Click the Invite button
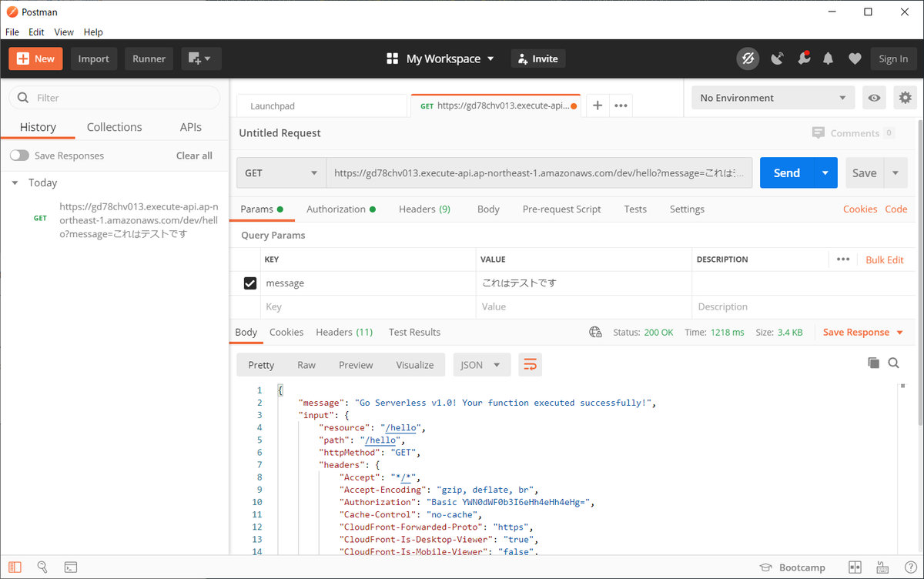Screen dimensions: 924x579 [x=538, y=59]
